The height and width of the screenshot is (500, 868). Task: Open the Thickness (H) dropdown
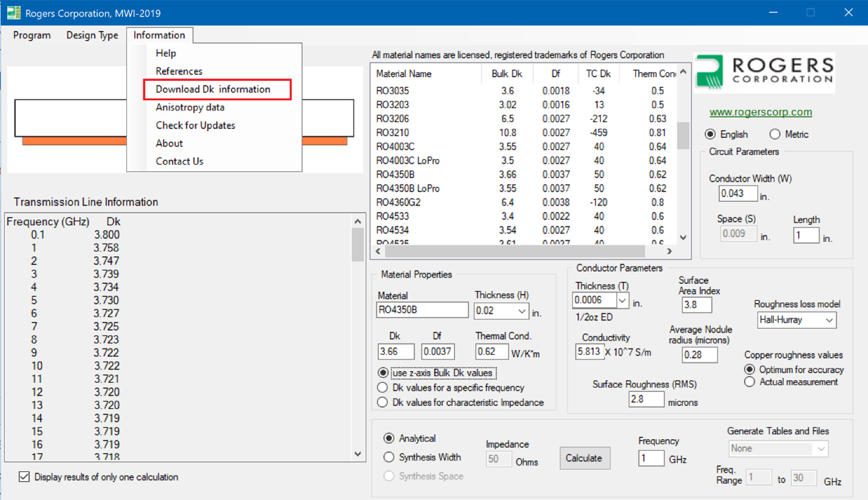(521, 311)
